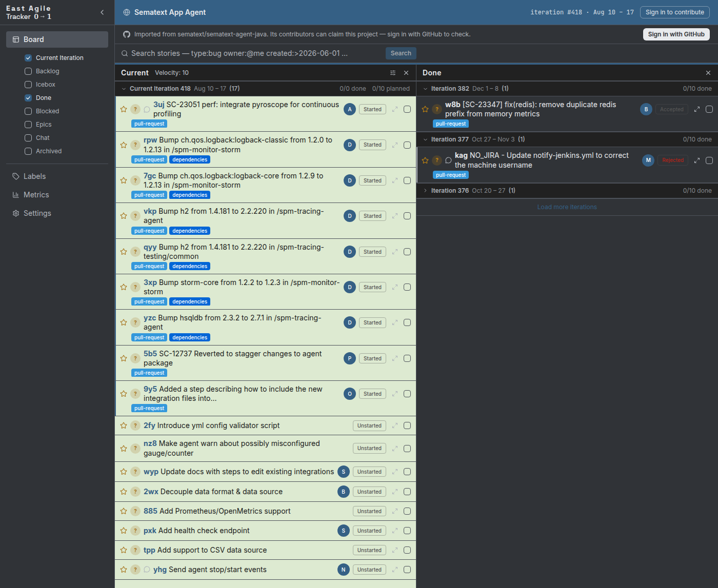
Task: Click Sign in with GitHub button
Action: pyautogui.click(x=676, y=34)
